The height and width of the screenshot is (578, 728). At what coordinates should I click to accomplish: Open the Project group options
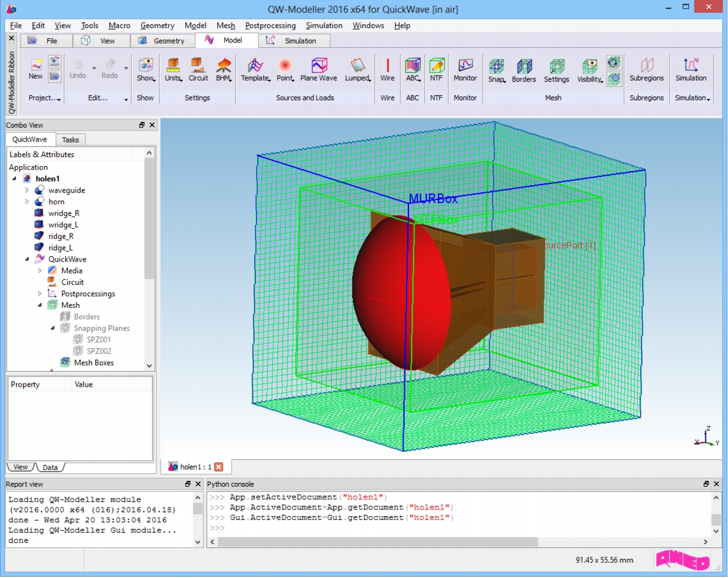point(45,98)
